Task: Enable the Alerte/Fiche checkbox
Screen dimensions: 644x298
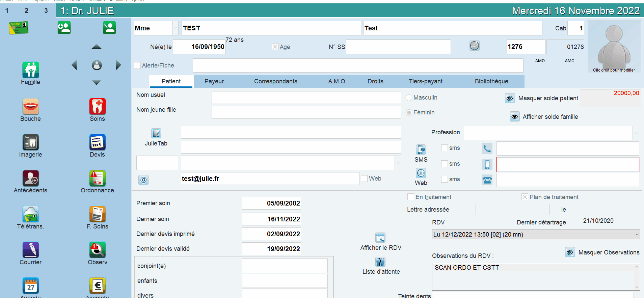Action: pos(137,65)
